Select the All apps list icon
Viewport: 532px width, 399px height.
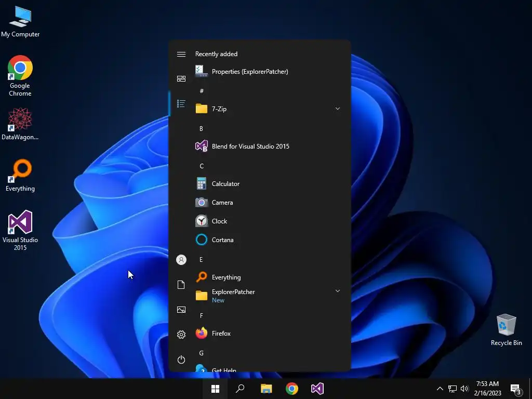point(181,103)
